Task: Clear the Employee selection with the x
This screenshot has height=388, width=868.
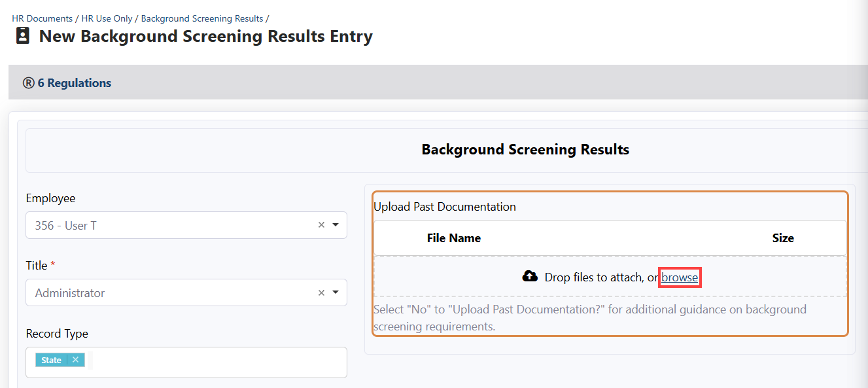Action: [x=321, y=225]
